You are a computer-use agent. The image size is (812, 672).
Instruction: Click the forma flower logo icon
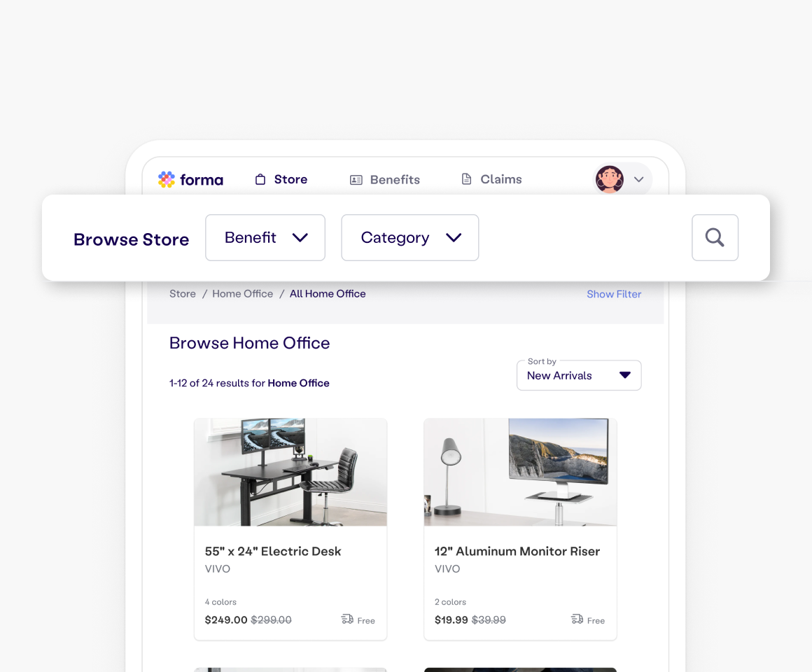pyautogui.click(x=166, y=179)
